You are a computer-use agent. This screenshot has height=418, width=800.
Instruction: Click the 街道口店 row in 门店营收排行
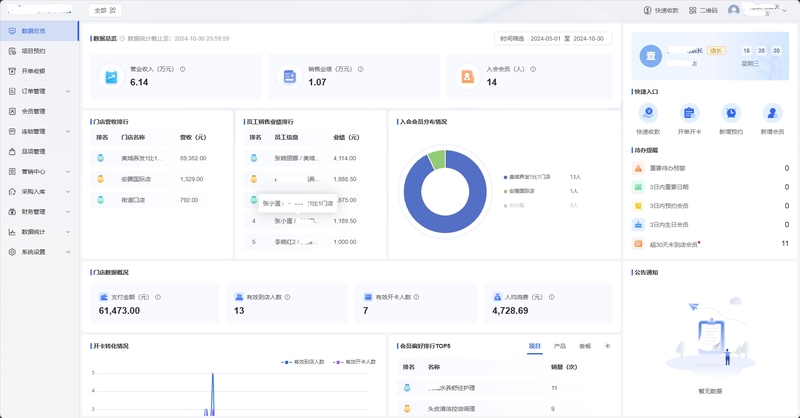pyautogui.click(x=157, y=200)
